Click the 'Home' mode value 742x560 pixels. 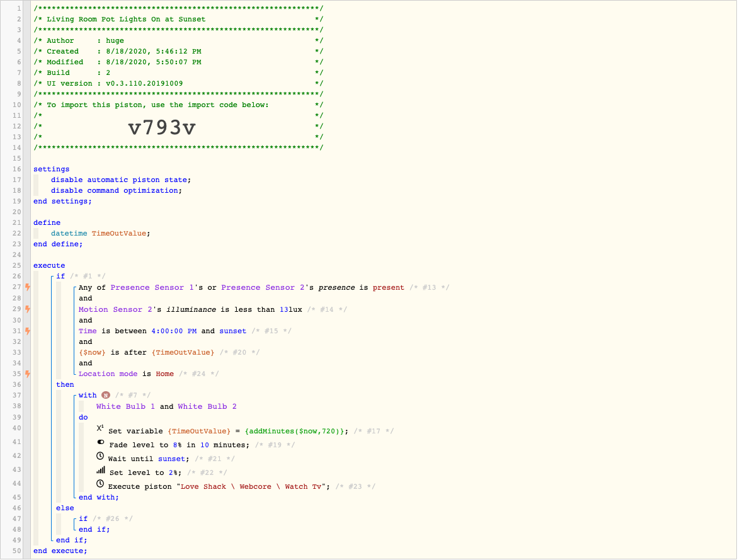click(164, 374)
